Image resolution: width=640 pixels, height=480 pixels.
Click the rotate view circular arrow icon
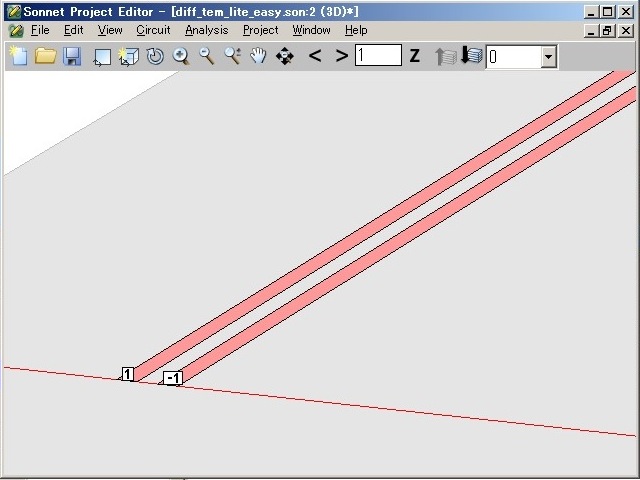pos(155,56)
